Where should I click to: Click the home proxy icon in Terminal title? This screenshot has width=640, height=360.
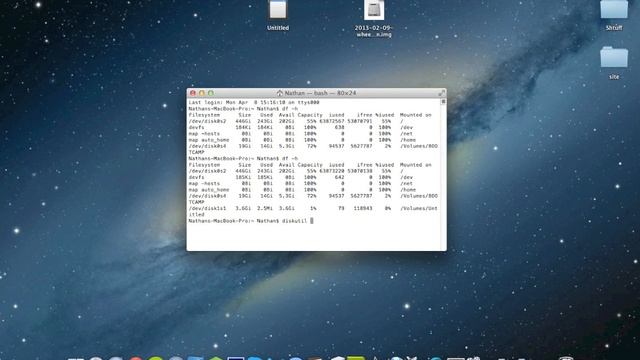point(280,93)
